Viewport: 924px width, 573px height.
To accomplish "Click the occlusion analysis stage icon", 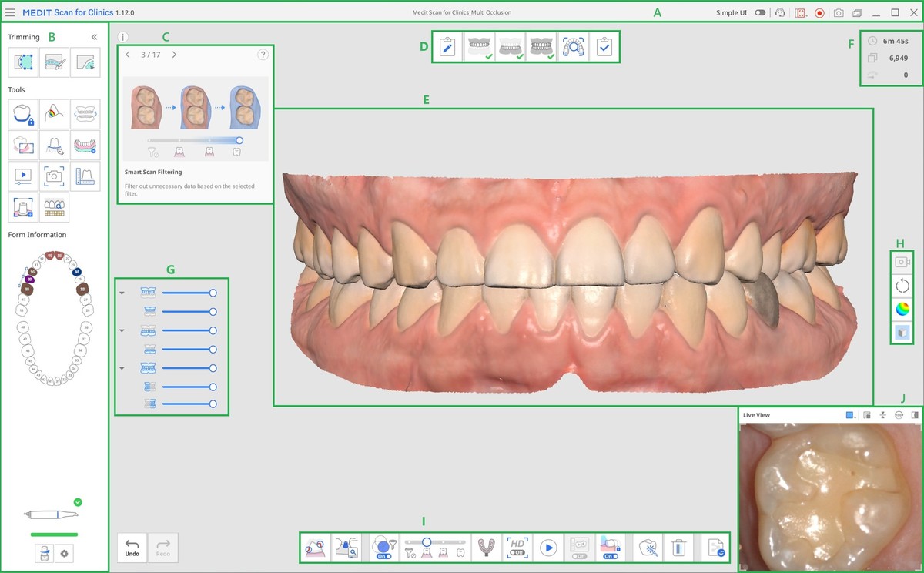I will tap(572, 47).
